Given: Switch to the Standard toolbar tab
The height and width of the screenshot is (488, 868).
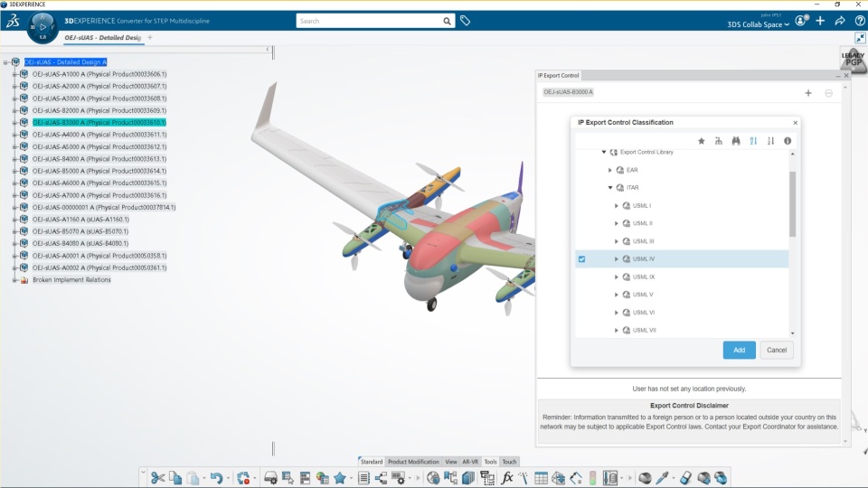Looking at the screenshot, I should 371,462.
